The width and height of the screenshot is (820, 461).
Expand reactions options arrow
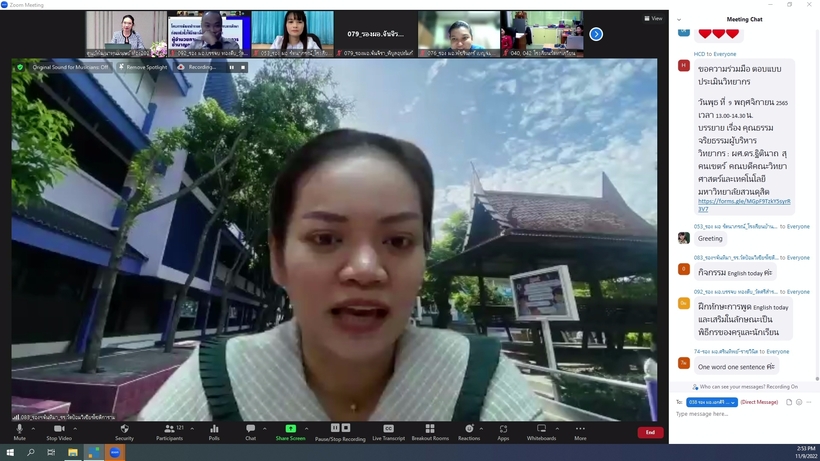481,429
